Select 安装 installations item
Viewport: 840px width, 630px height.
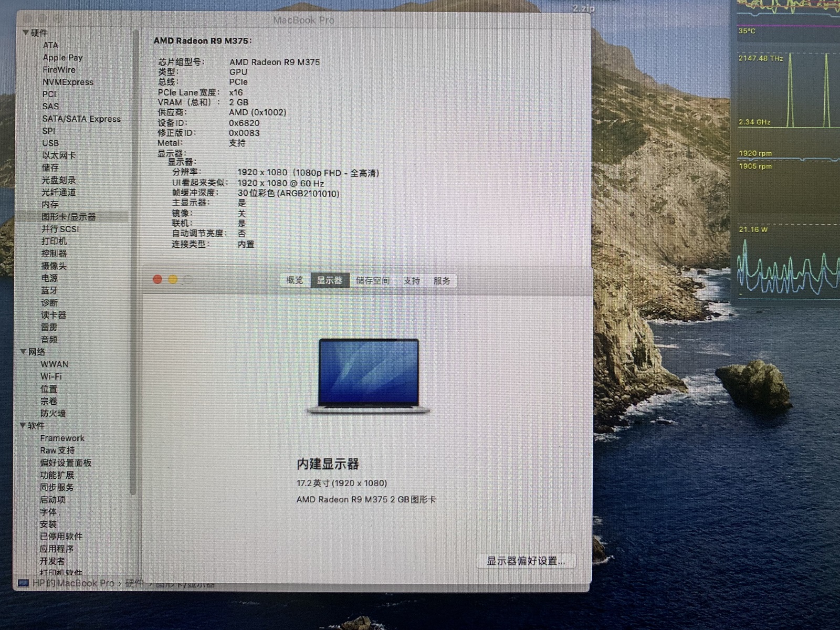(x=48, y=524)
